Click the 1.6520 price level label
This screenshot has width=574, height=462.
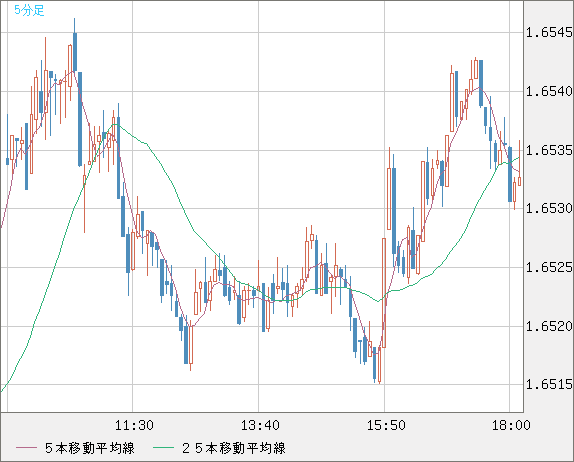(x=549, y=326)
